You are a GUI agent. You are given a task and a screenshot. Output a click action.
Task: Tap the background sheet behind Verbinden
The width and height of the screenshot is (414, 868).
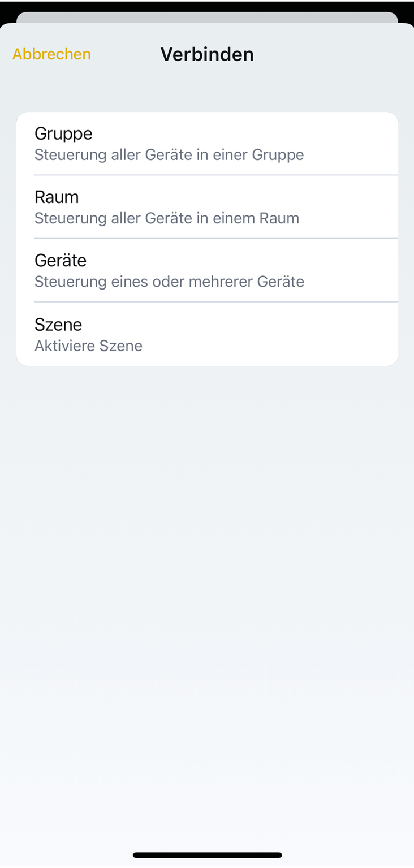[x=207, y=17]
